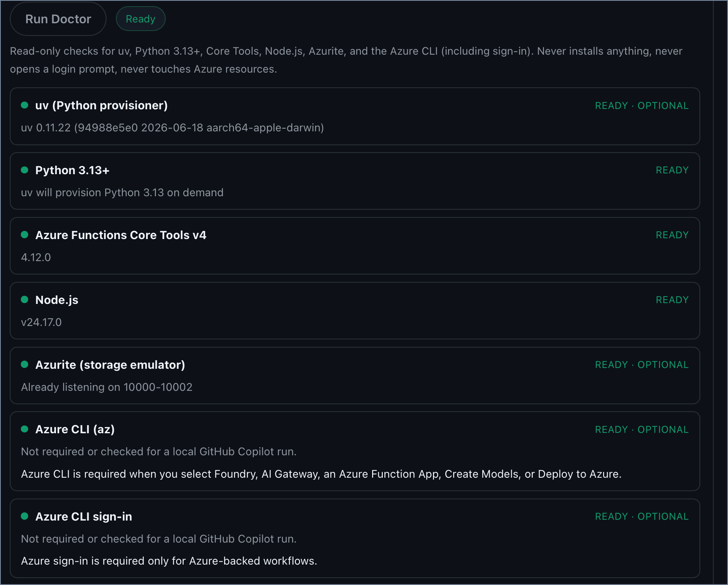The image size is (728, 585).
Task: Click the green dot beside uv (Python provisioner)
Action: coord(24,105)
